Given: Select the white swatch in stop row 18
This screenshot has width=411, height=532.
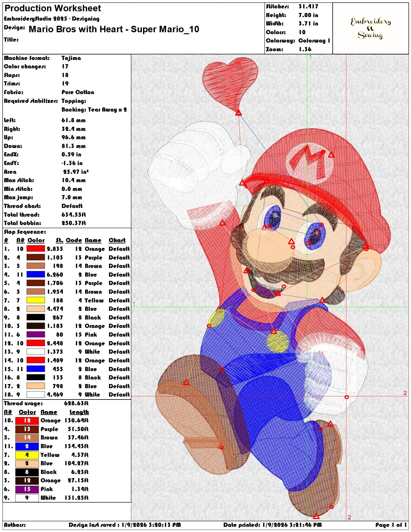Looking at the screenshot, I should pos(35,394).
